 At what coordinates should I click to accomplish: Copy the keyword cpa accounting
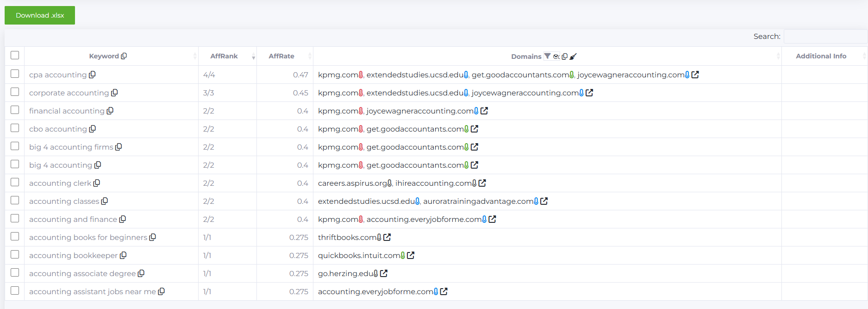point(92,75)
